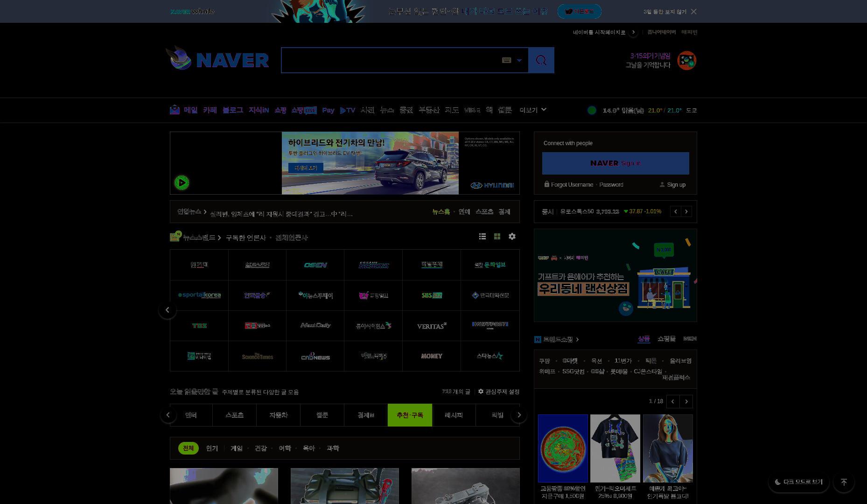
Task: Open the CNB NEWS publisher logo
Action: click(x=315, y=356)
